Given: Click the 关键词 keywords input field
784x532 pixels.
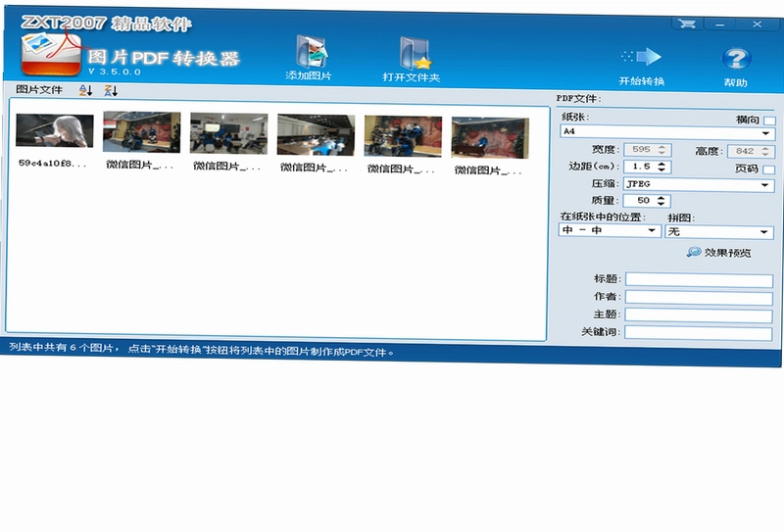Looking at the screenshot, I should click(x=699, y=333).
